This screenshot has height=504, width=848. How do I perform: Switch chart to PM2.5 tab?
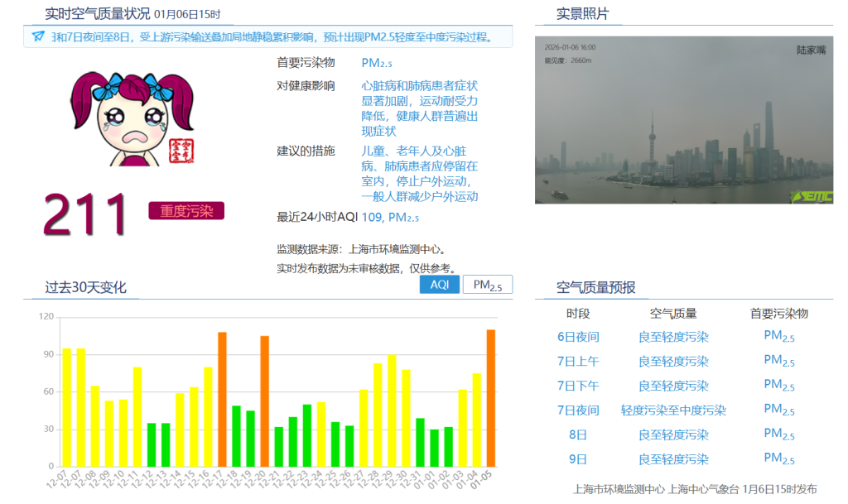click(487, 285)
